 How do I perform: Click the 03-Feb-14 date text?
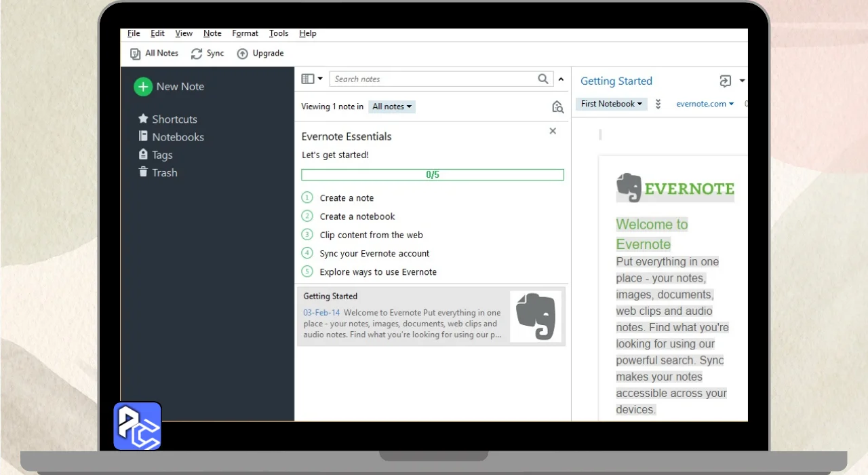pos(321,313)
